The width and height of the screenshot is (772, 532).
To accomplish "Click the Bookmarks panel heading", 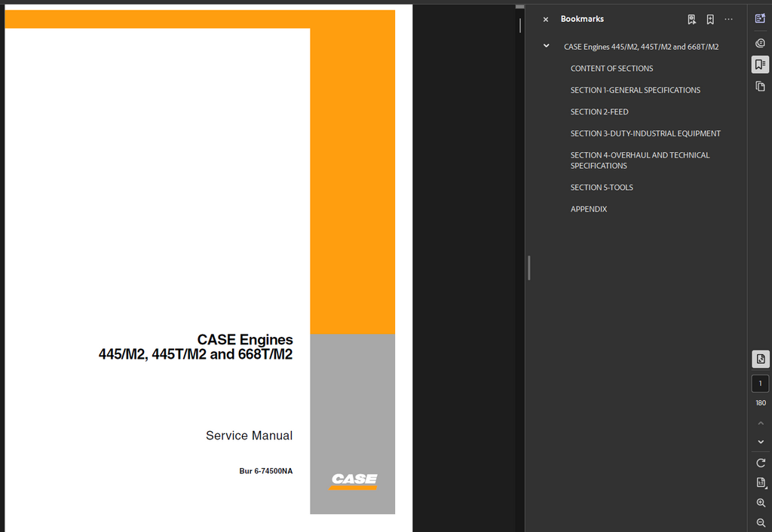I will coord(582,19).
